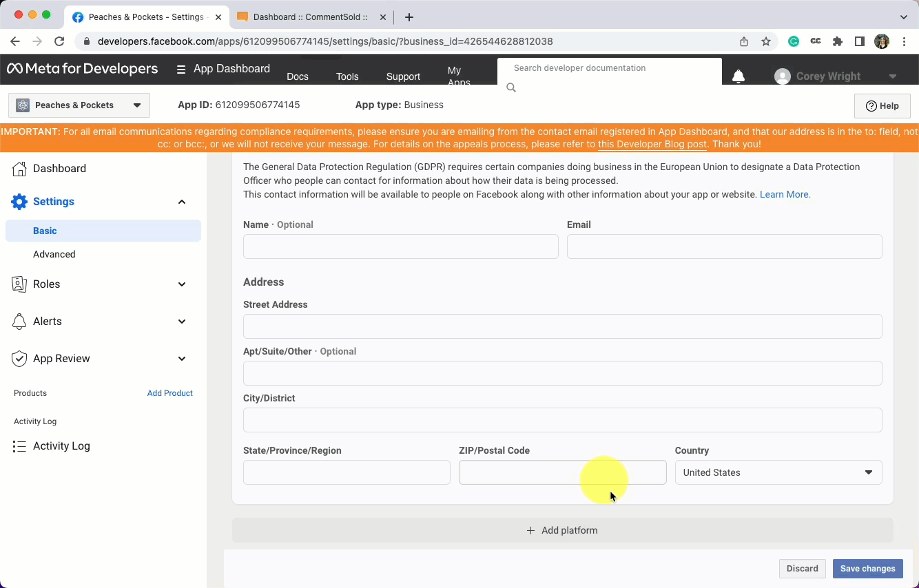This screenshot has width=919, height=588.
Task: Open the Peaches & Pockets app selector
Action: tap(79, 105)
